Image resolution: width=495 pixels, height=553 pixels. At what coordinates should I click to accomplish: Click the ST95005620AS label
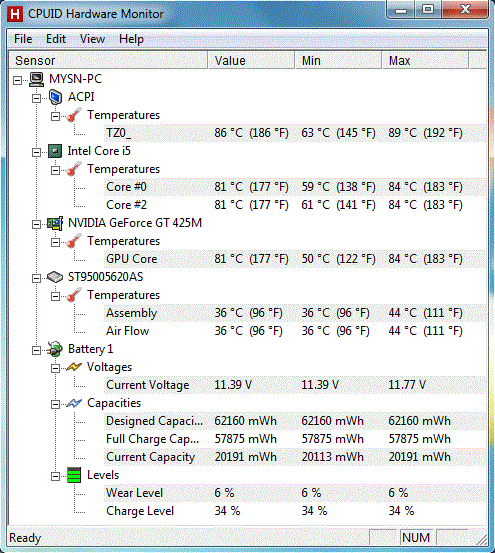[x=105, y=277]
